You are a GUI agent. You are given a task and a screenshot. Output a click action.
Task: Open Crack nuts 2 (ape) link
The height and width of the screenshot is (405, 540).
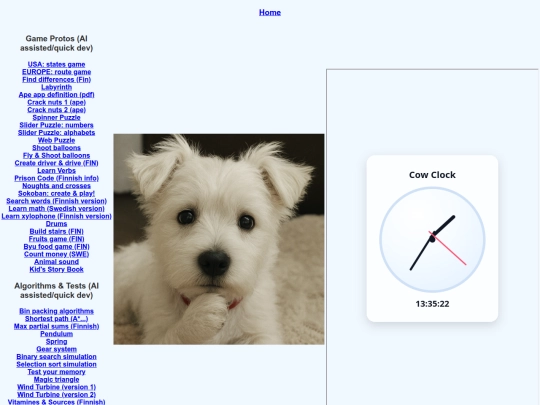(x=56, y=110)
